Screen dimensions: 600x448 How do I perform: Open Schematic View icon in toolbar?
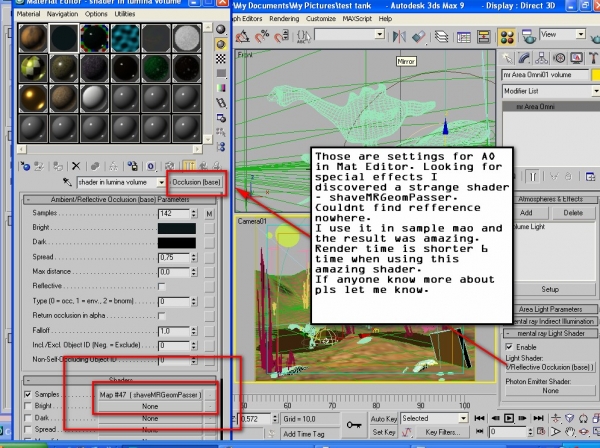pos(484,37)
